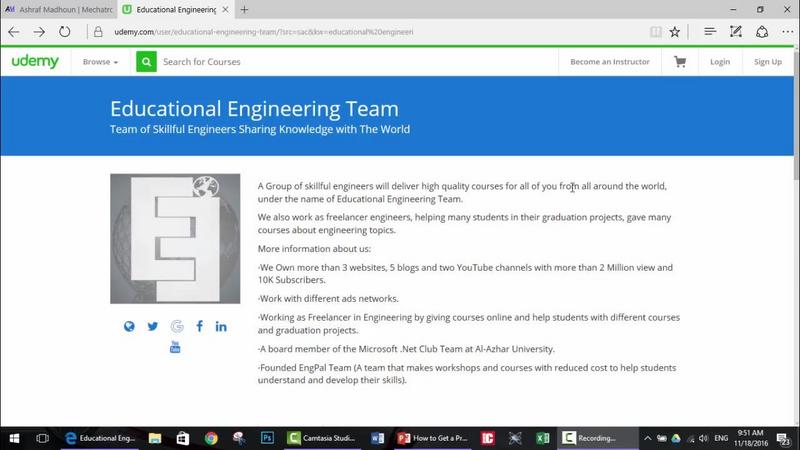Launch Chrome from the taskbar

211,438
